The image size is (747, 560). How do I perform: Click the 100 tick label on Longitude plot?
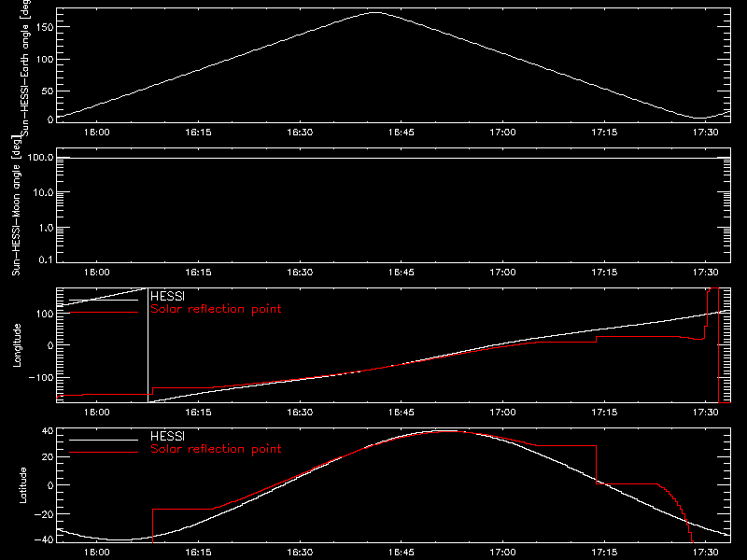44,314
